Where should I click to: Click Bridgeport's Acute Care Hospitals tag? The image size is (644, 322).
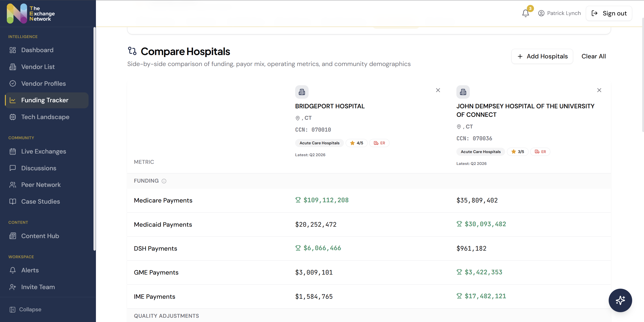tap(320, 143)
